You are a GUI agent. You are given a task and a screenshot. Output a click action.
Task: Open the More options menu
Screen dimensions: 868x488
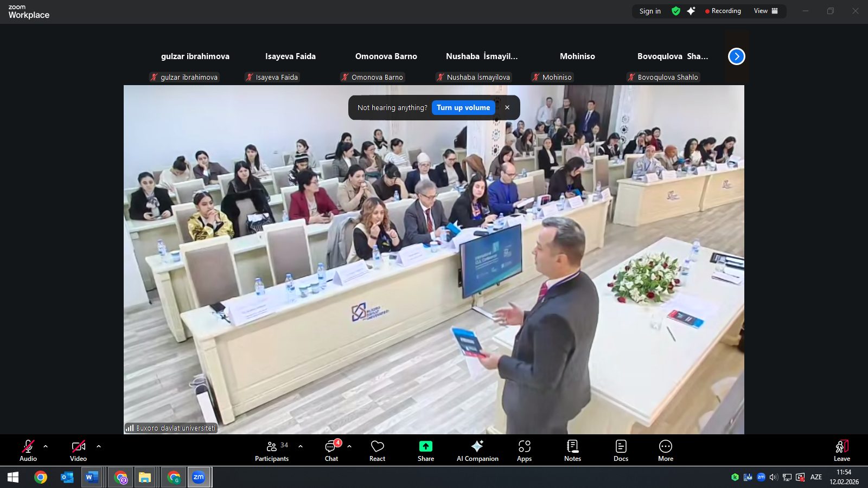click(x=666, y=451)
